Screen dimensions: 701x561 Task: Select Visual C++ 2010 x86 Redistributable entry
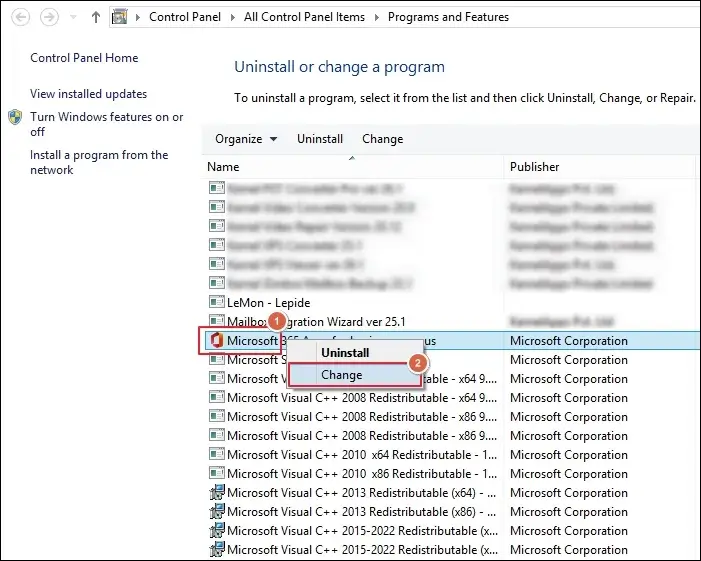(x=362, y=474)
